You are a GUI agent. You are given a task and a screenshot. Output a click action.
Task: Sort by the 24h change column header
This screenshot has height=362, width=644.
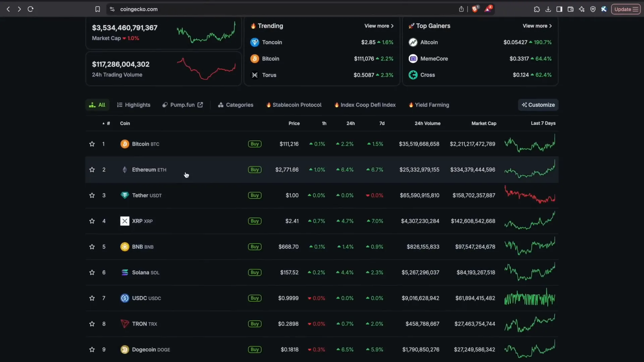351,123
